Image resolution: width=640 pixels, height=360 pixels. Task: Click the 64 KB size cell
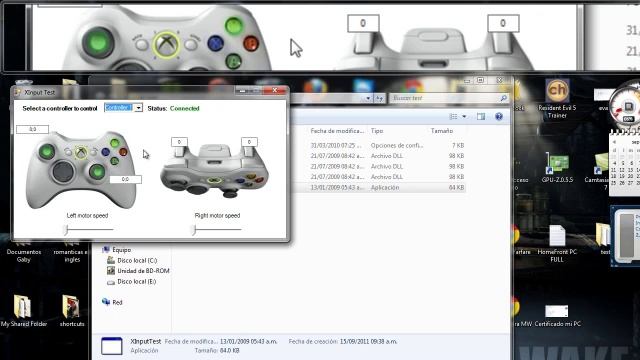coord(456,188)
